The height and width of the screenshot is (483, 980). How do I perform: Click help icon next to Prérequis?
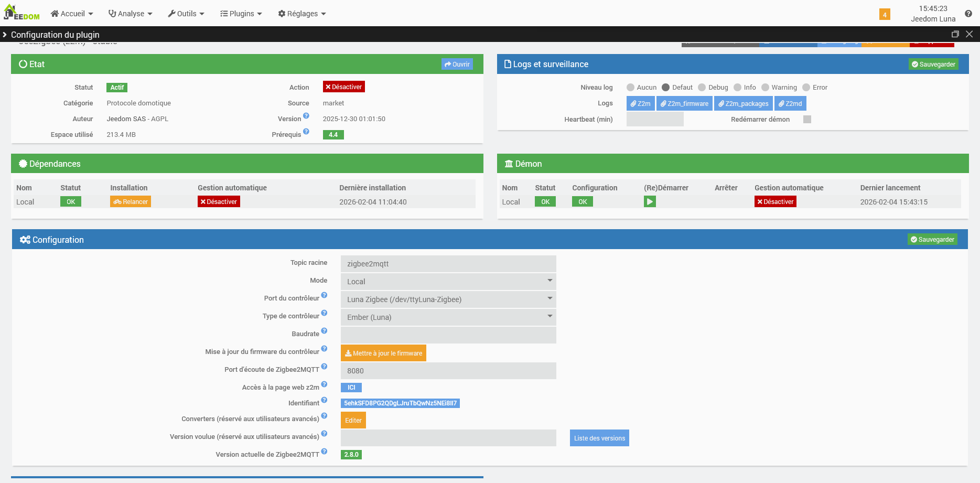pos(306,132)
